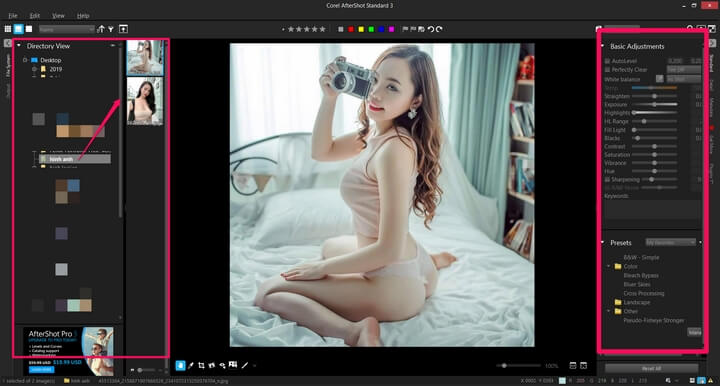Open the Presets filter dropdown
Viewport: 720px width, 386px height.
pyautogui.click(x=670, y=242)
